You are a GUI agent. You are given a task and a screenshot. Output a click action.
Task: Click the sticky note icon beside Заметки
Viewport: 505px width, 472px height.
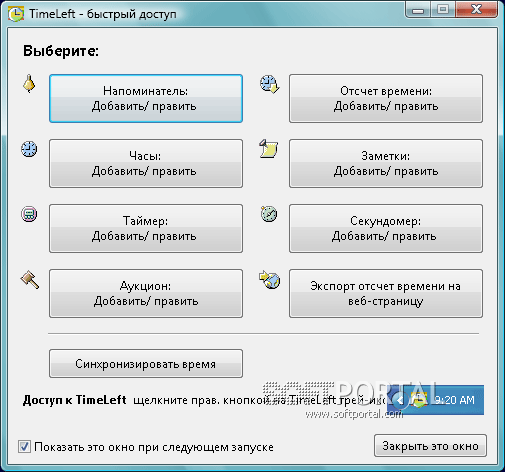pyautogui.click(x=269, y=149)
